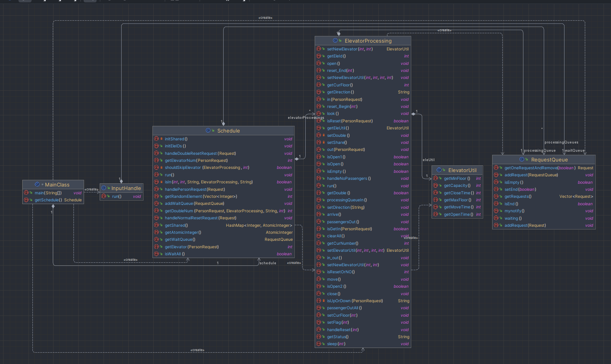Viewport: 611px width, 364px height.
Task: Click the ElevatorProcessing class icon in header
Action: click(x=335, y=41)
